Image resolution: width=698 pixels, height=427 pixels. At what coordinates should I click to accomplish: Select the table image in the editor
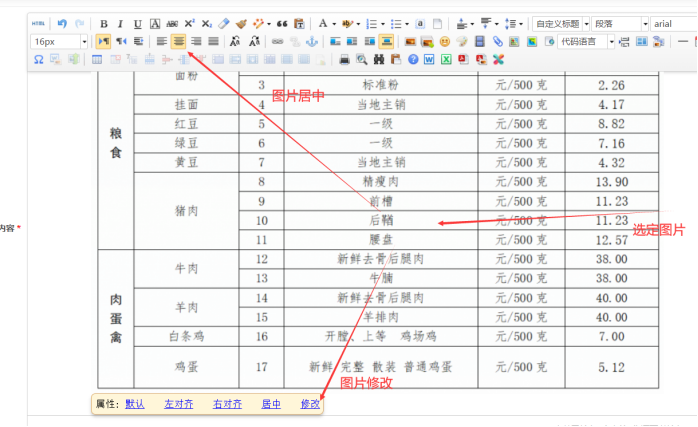click(380, 230)
